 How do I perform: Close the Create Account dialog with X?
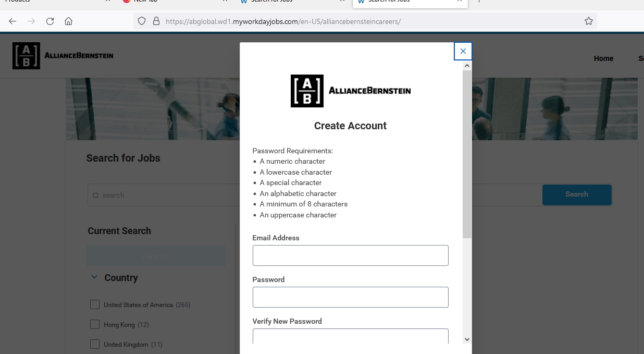pyautogui.click(x=463, y=51)
